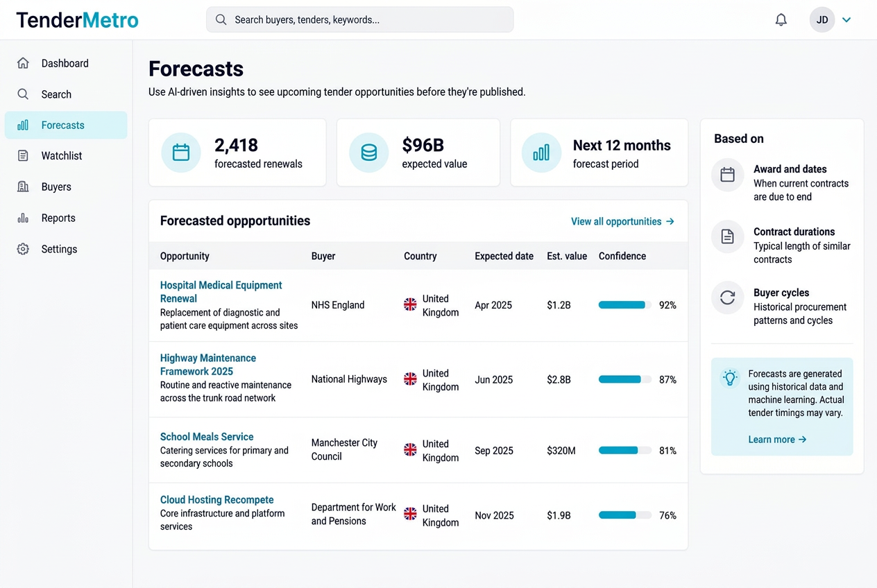Click the 2,418 forecasted renewals figure
Image resolution: width=877 pixels, height=588 pixels.
236,145
